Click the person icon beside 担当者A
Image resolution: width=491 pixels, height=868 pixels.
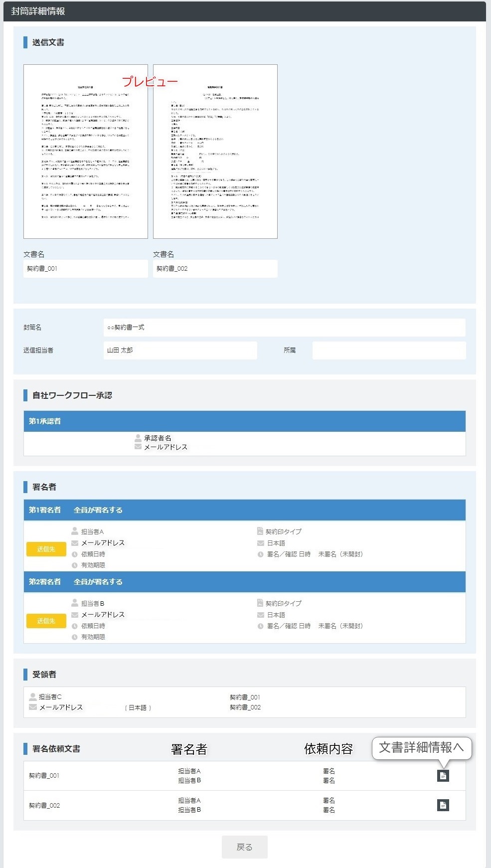(x=75, y=531)
